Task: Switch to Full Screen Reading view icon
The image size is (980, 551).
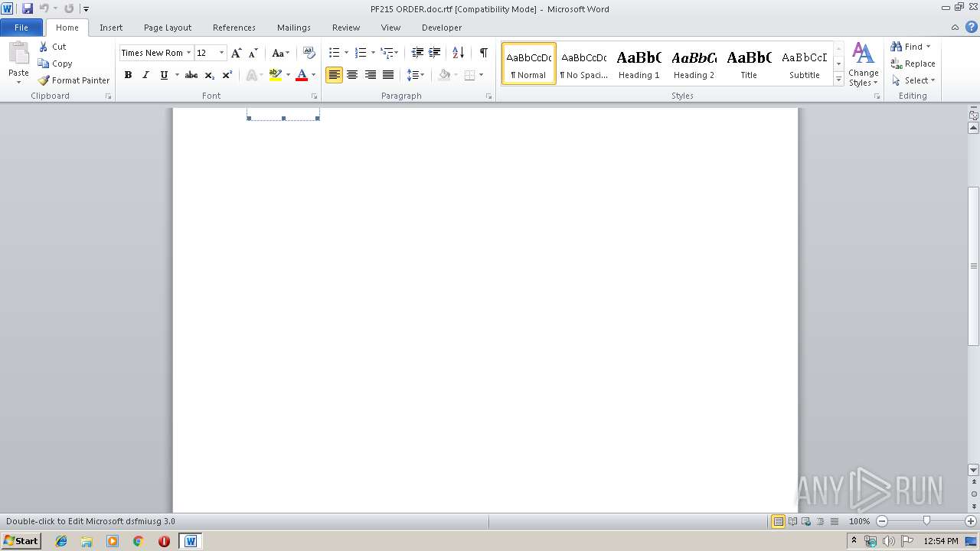Action: point(792,521)
